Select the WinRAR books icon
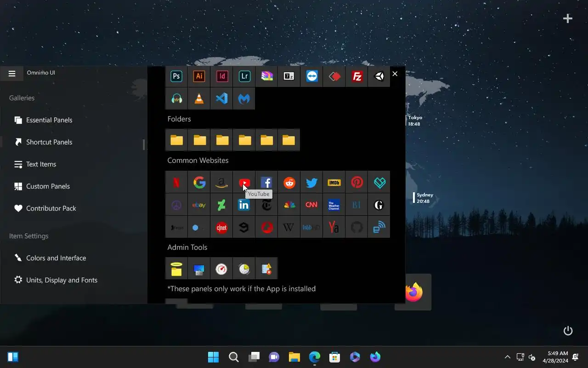The image size is (588, 368). click(x=267, y=76)
